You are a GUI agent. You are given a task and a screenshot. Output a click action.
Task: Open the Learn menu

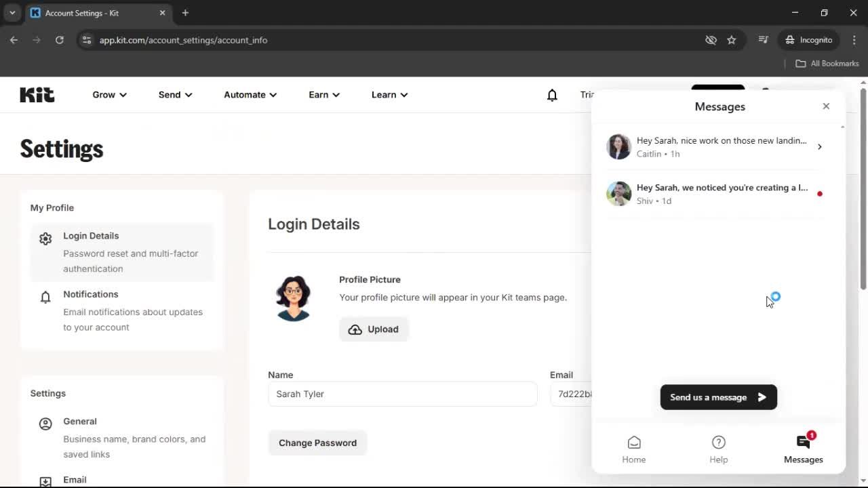[x=389, y=95]
